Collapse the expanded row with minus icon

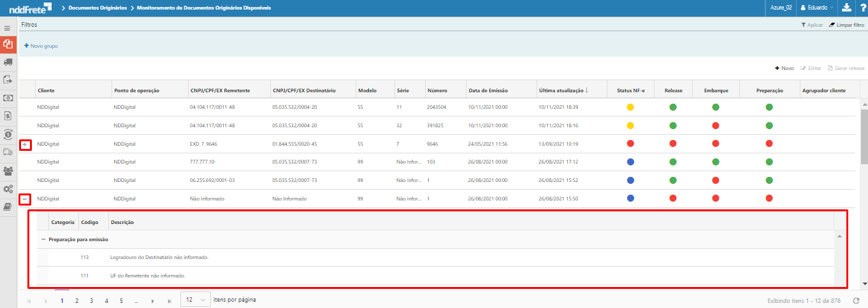pyautogui.click(x=25, y=199)
